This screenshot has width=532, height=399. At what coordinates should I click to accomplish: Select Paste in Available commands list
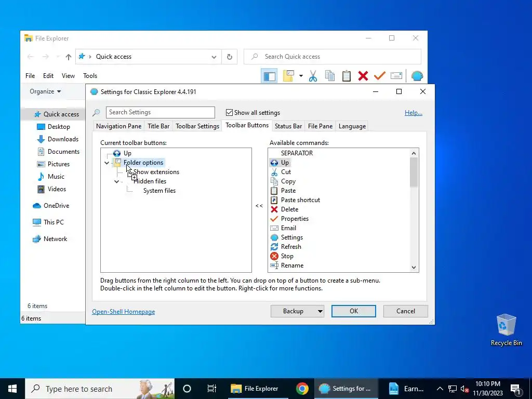coord(288,191)
